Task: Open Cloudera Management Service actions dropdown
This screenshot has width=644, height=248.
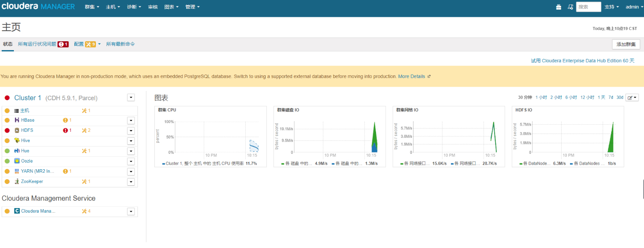Action: [x=131, y=211]
